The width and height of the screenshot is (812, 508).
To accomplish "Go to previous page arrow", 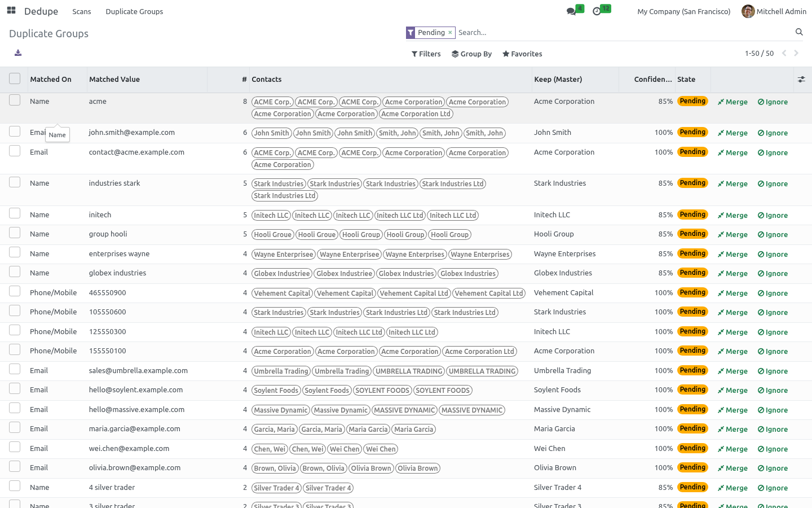I will [x=784, y=54].
